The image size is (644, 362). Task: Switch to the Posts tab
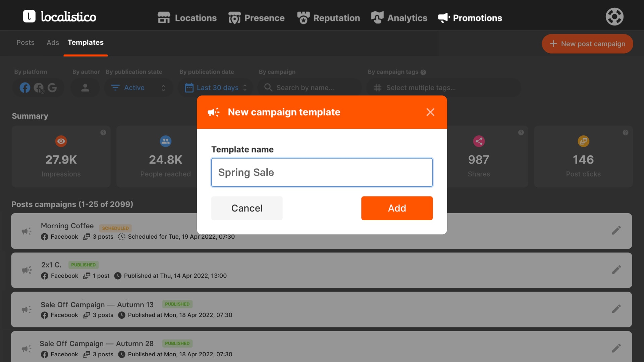(x=25, y=43)
